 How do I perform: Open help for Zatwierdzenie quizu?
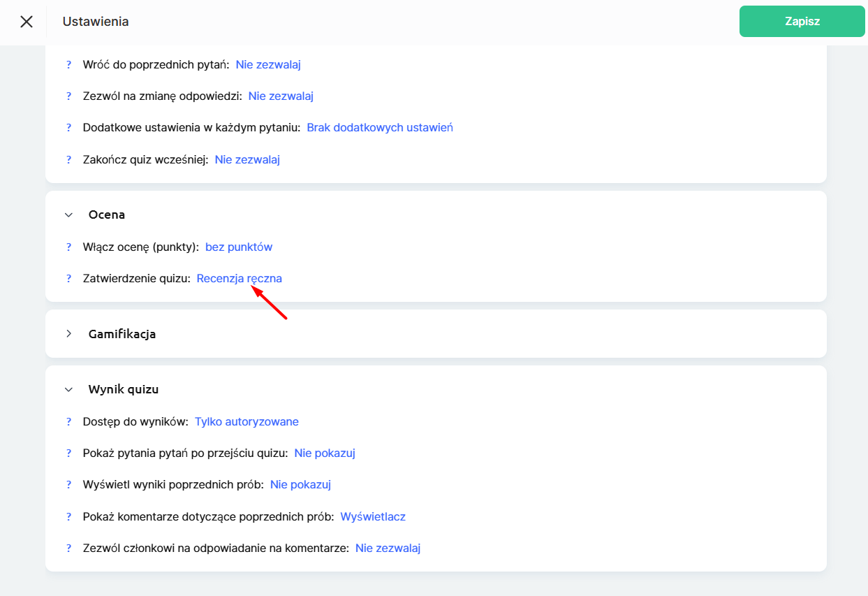coord(69,278)
